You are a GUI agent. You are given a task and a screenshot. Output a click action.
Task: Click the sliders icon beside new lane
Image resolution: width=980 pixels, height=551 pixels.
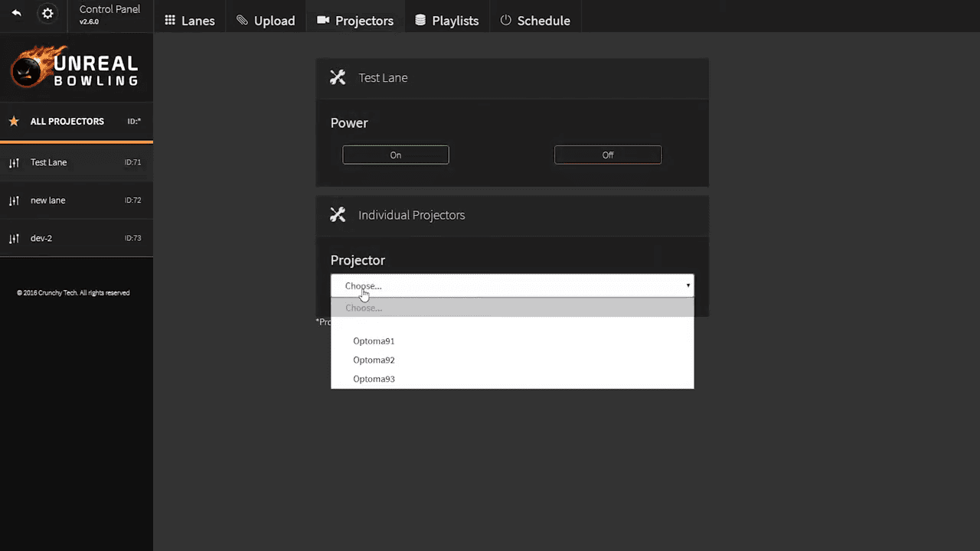point(14,201)
